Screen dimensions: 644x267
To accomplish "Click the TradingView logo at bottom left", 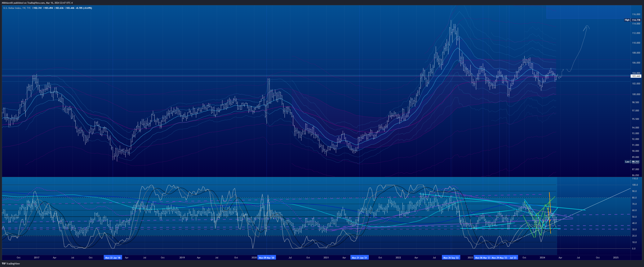I will pyautogui.click(x=11, y=264).
